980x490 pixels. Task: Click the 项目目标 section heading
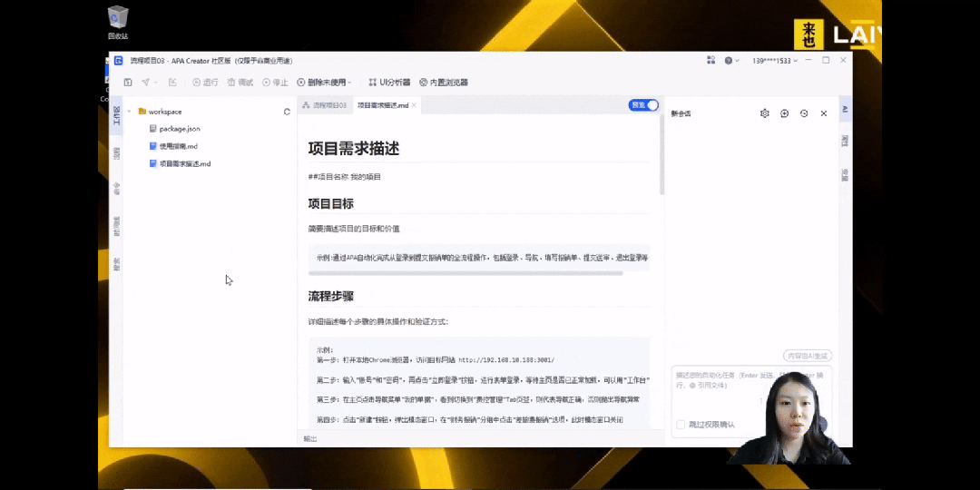tap(331, 204)
